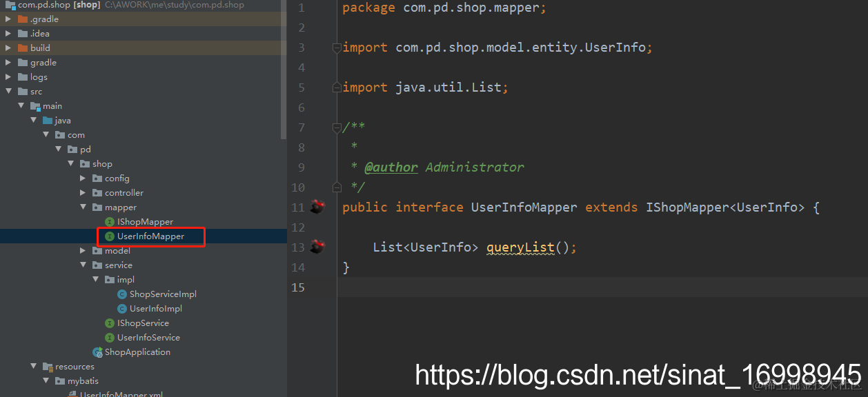Collapse the main folder arrow
868x397 pixels.
pos(21,106)
